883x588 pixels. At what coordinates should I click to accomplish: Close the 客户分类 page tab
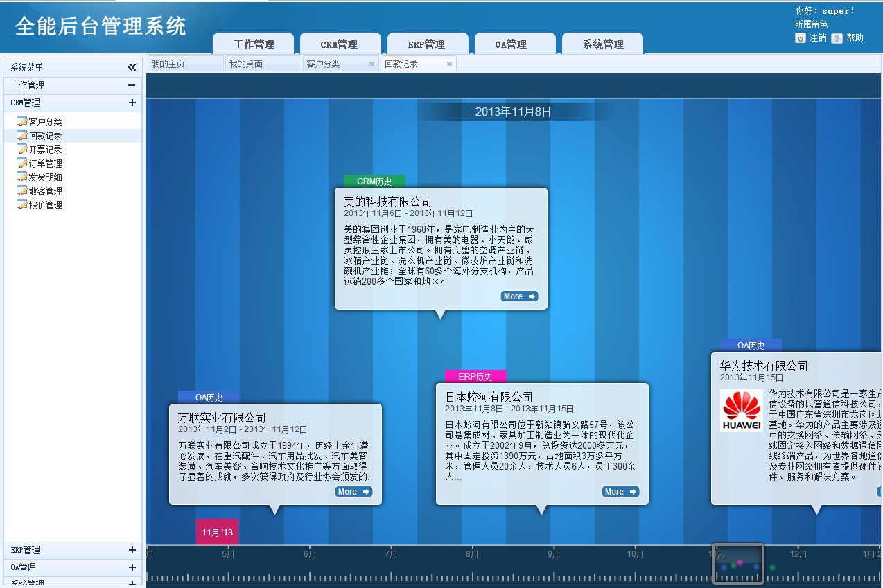(371, 64)
